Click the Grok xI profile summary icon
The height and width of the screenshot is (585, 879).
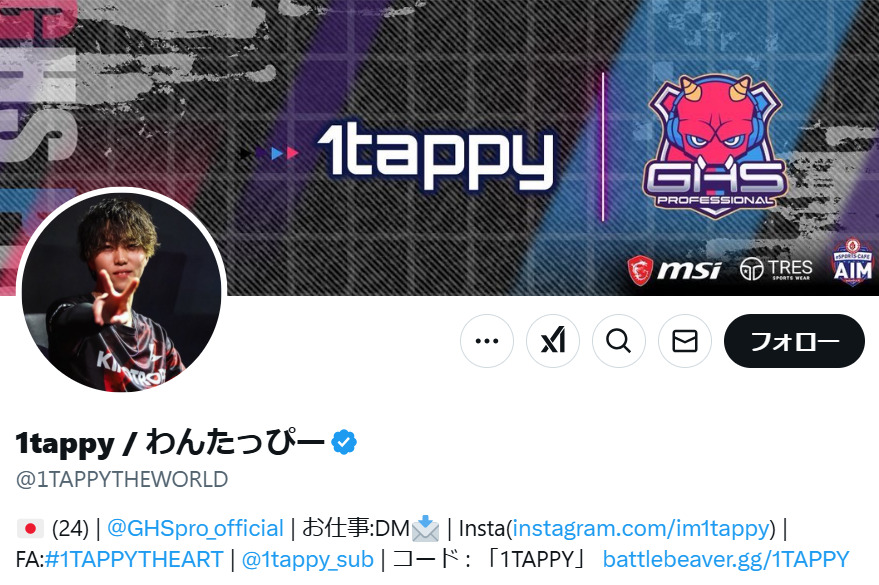553,341
